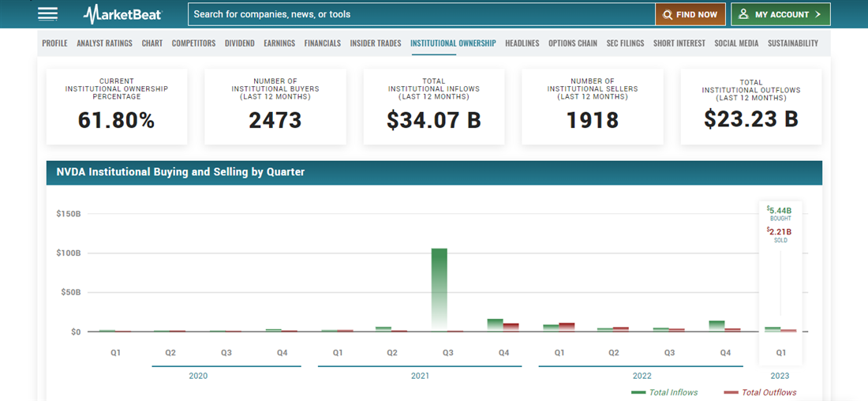Image resolution: width=868 pixels, height=401 pixels.
Task: Switch to the Profile tab
Action: tap(54, 43)
